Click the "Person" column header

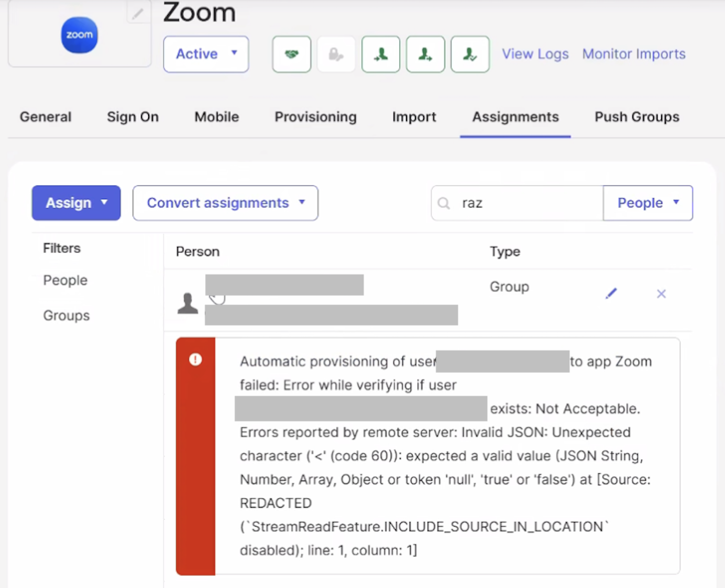click(x=197, y=252)
